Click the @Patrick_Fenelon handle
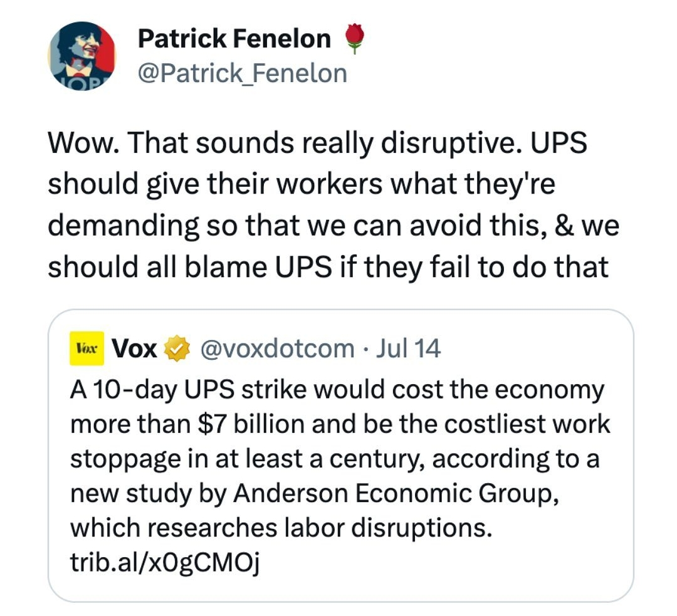677x616 pixels. (x=242, y=73)
